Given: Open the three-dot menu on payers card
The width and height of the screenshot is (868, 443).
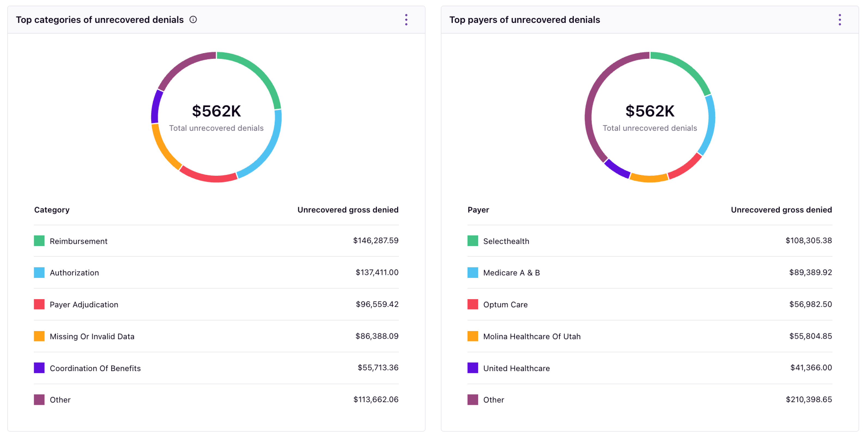Looking at the screenshot, I should pyautogui.click(x=840, y=20).
